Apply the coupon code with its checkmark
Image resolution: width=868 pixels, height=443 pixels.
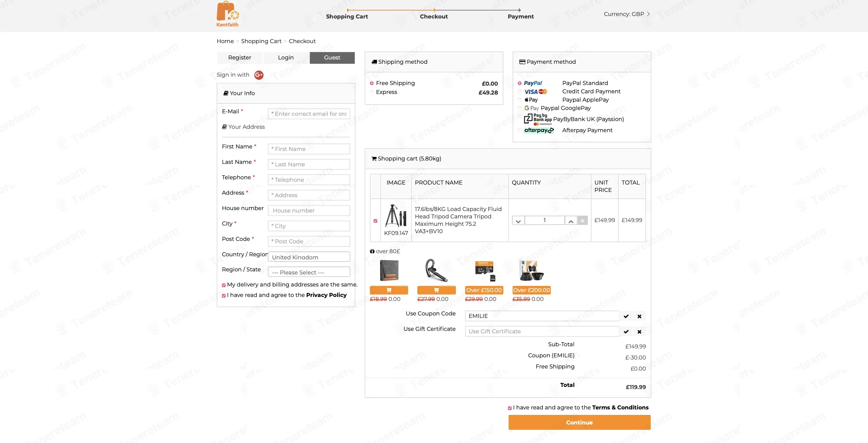click(626, 316)
